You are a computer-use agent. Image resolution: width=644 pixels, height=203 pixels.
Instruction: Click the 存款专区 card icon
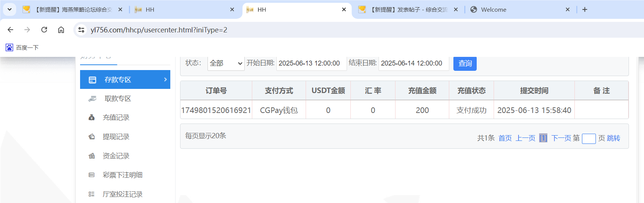coord(92,80)
